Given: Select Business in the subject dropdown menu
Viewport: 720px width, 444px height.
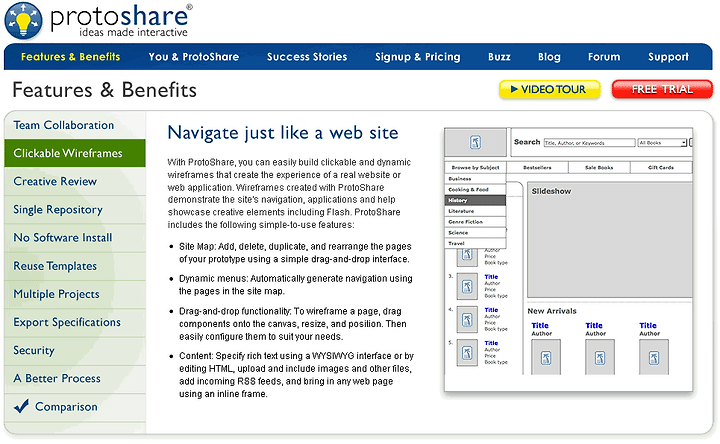Looking at the screenshot, I should (x=475, y=179).
